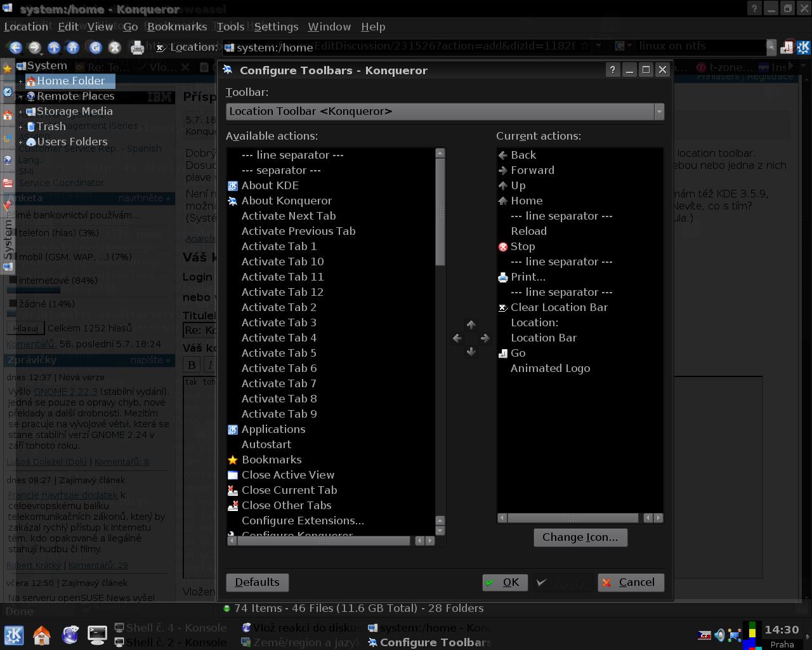Click the Forward arrow in the Konqueror toolbar
Viewport: 812px width, 650px height.
click(x=35, y=47)
